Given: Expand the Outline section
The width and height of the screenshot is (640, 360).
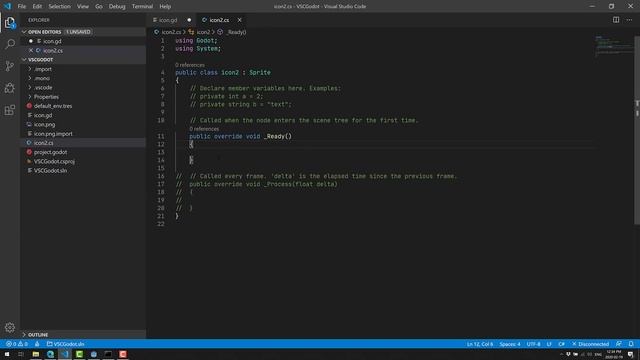Looking at the screenshot, I should (x=83, y=334).
